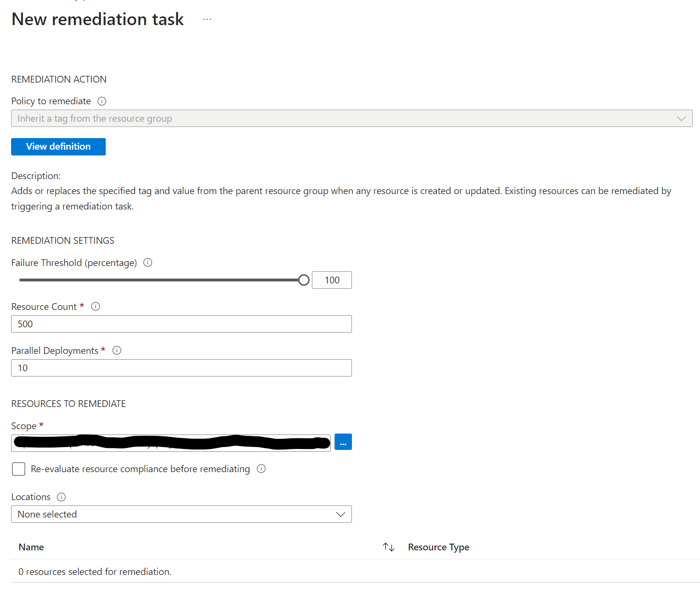This screenshot has width=700, height=616.
Task: Open the Policy to remediate dropdown
Action: (351, 118)
